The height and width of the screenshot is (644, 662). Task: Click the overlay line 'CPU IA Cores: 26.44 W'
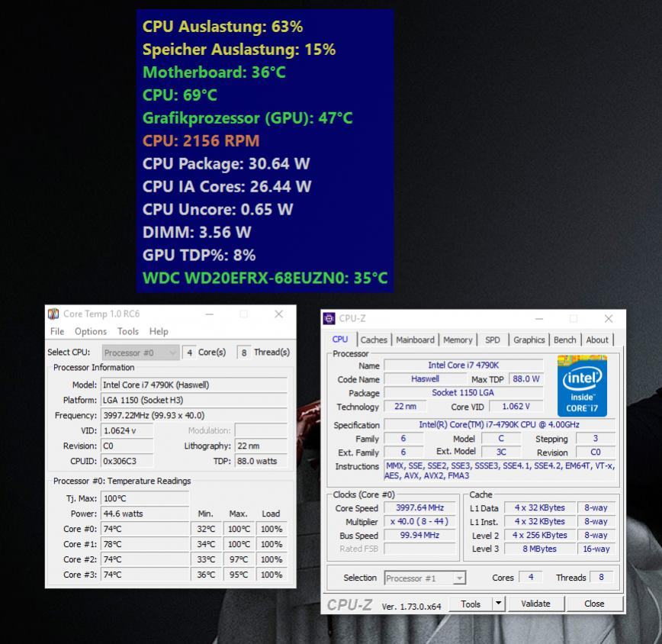tap(227, 186)
